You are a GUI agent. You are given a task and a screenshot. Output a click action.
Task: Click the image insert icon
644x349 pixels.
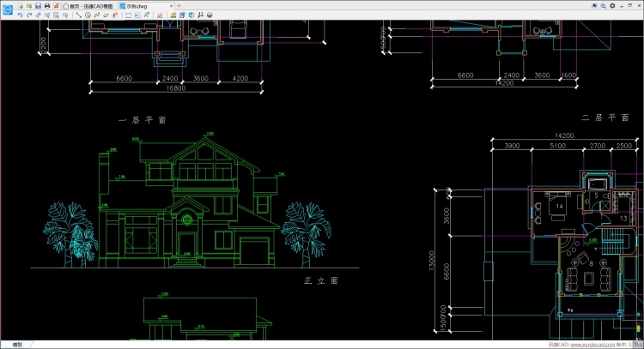click(137, 15)
